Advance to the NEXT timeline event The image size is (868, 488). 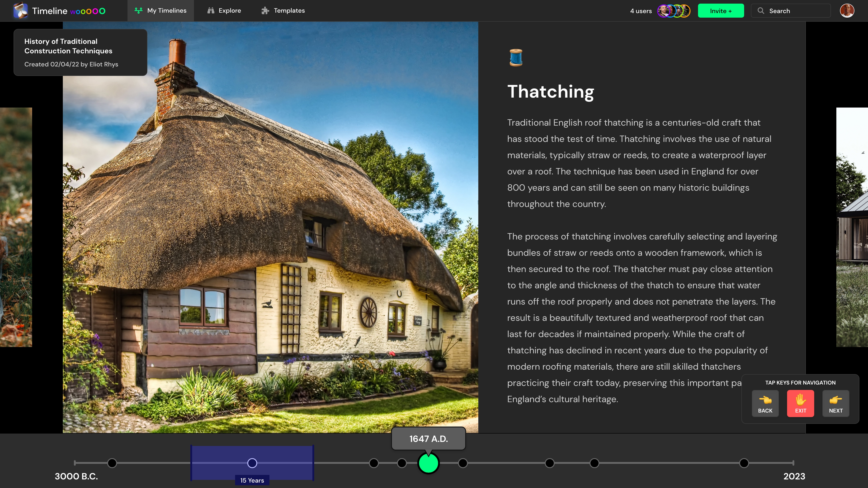pyautogui.click(x=836, y=404)
